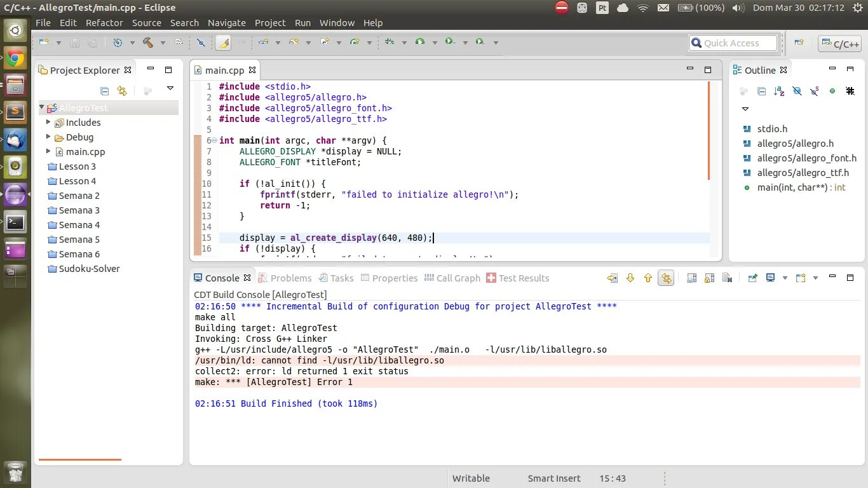
Task: Switch to the Tasks tab
Action: pyautogui.click(x=336, y=278)
